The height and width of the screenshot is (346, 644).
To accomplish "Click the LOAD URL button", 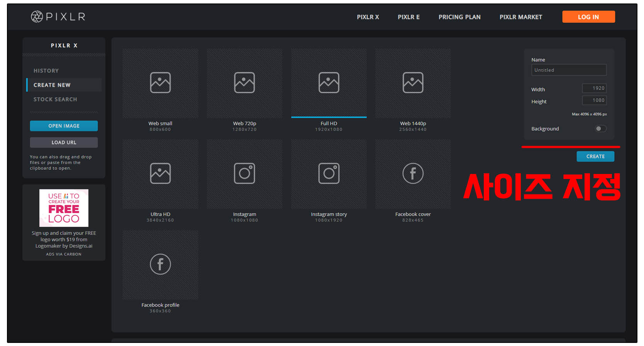I will point(64,142).
